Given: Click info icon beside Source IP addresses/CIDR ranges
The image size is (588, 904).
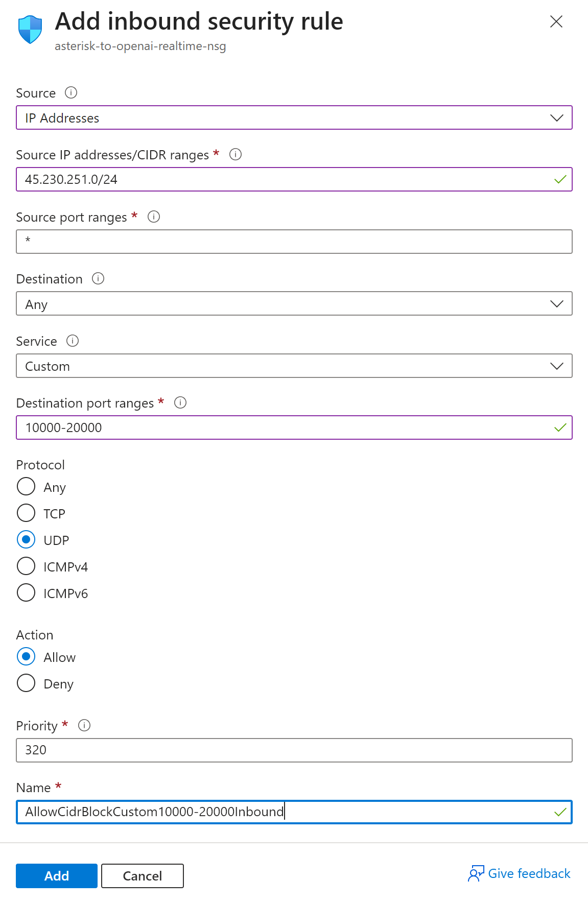Looking at the screenshot, I should click(236, 154).
